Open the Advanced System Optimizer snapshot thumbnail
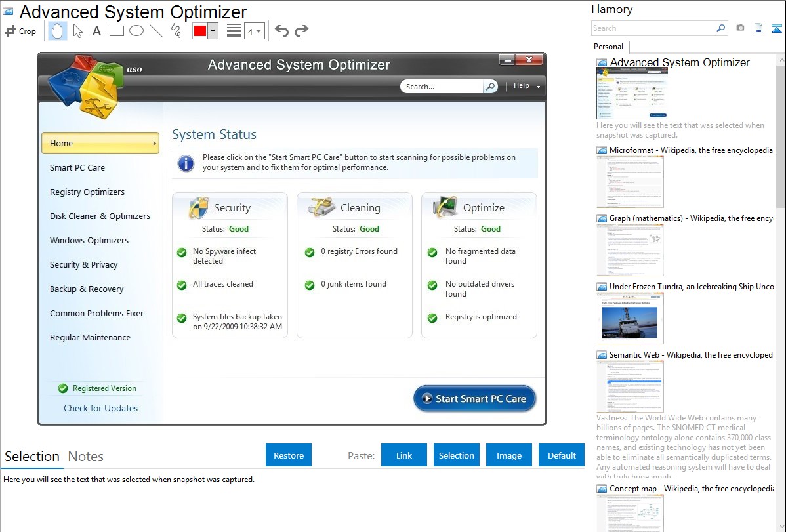The width and height of the screenshot is (786, 532). click(632, 93)
